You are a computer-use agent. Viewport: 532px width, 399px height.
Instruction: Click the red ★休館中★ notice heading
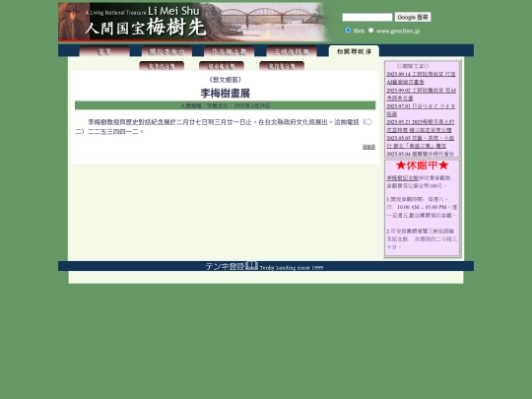coord(422,166)
